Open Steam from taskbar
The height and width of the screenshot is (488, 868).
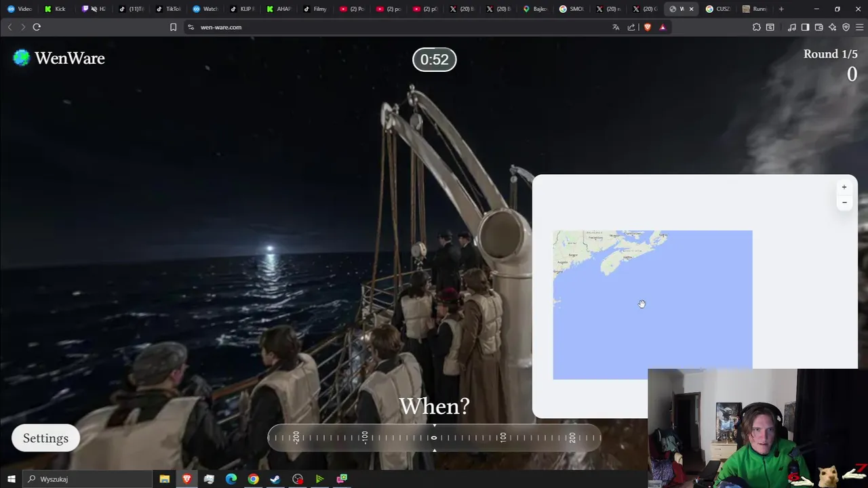tap(275, 479)
